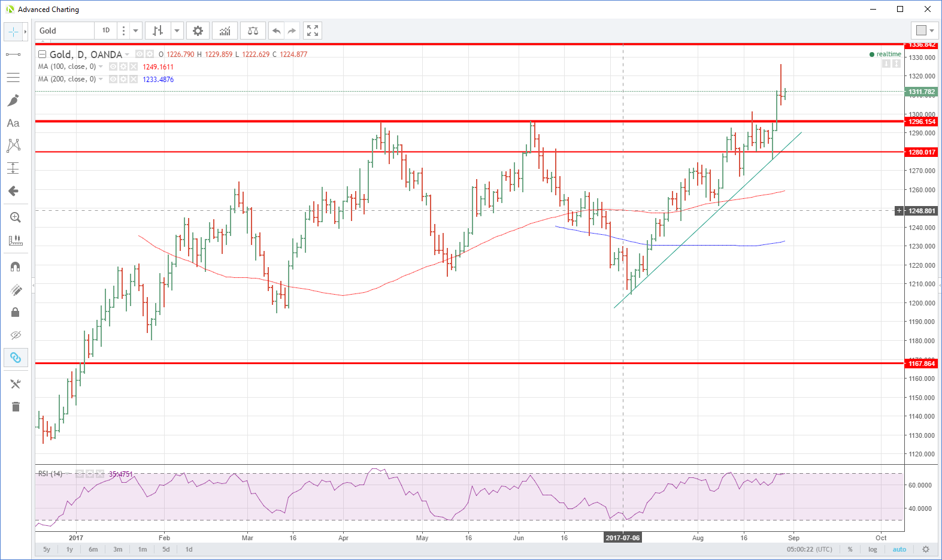
Task: Open the horizontal lines pitchfork tool group
Action: pos(13,77)
